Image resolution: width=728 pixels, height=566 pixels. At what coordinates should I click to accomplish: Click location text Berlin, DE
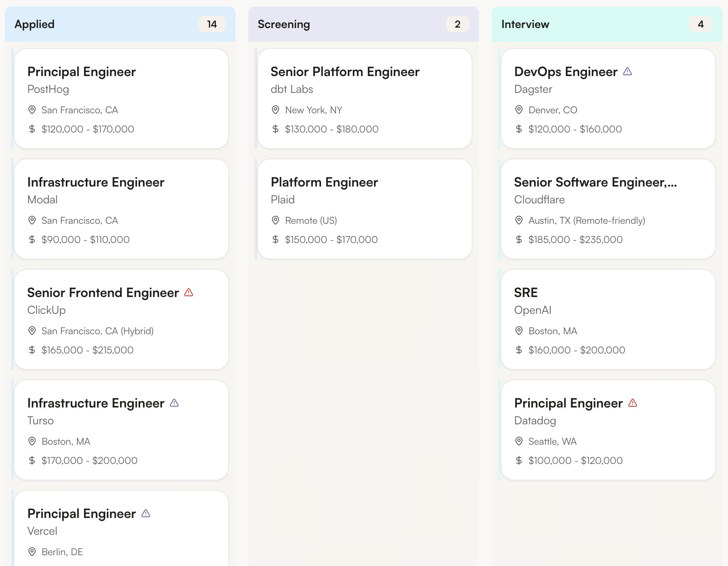coord(62,552)
